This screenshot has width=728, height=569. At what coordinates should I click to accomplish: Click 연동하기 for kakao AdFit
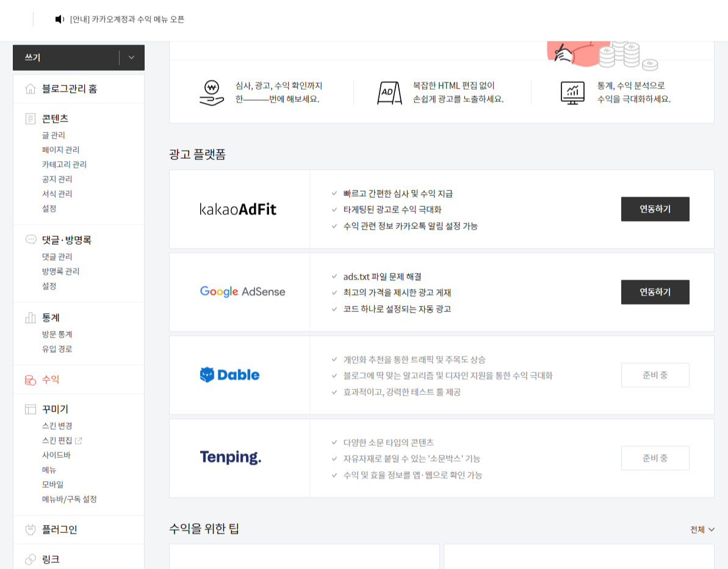coord(655,209)
